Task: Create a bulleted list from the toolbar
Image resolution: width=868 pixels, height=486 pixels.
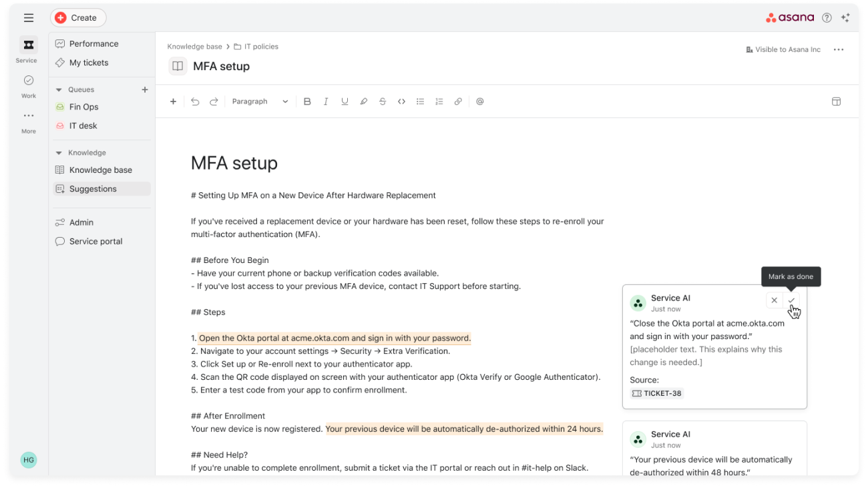Action: pos(420,101)
